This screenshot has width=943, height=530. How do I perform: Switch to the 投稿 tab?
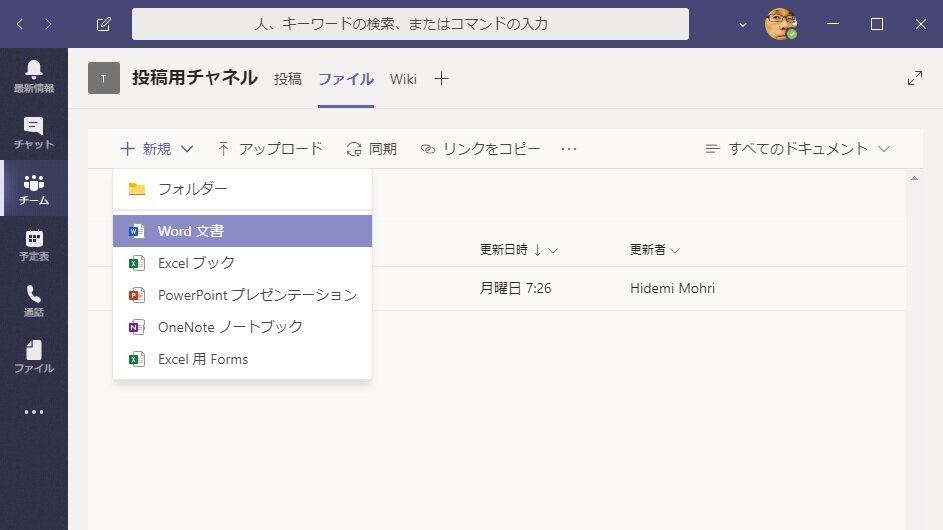(287, 78)
